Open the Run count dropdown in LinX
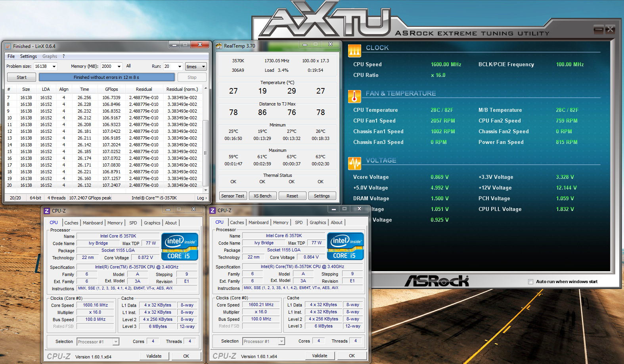The height and width of the screenshot is (364, 624). 180,67
